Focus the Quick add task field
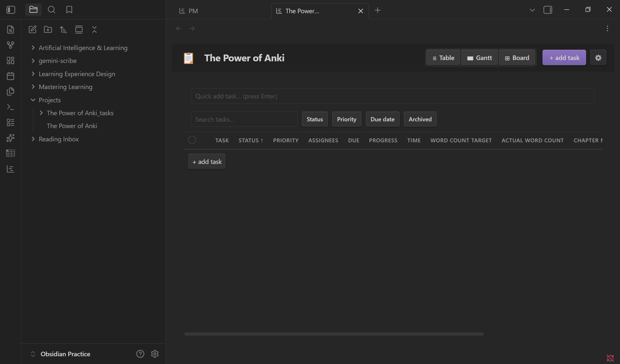620x364 pixels. (x=393, y=96)
